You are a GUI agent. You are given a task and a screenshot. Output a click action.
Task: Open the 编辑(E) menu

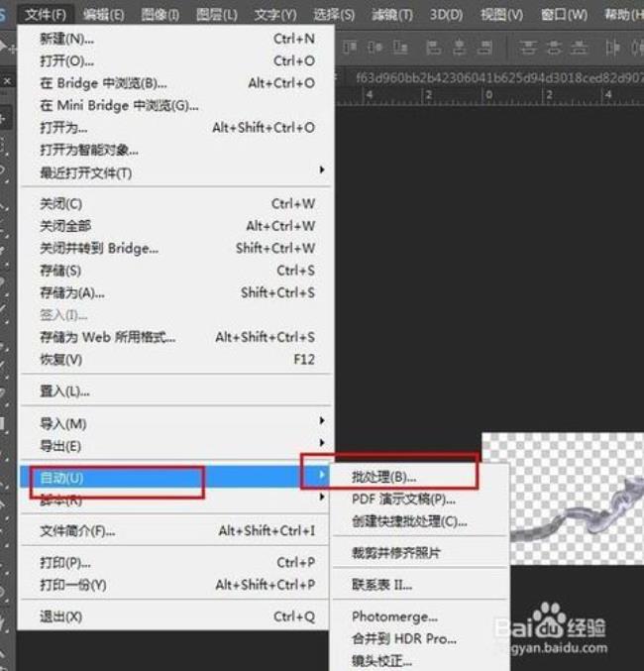tap(103, 15)
